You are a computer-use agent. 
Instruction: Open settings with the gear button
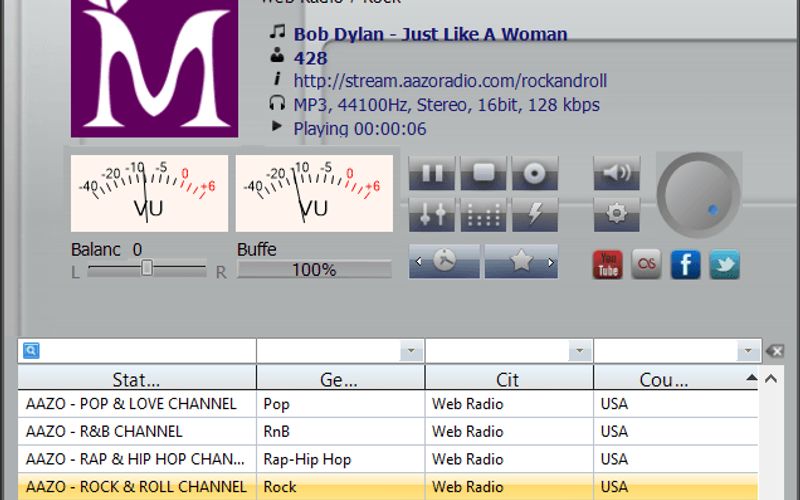tap(617, 213)
